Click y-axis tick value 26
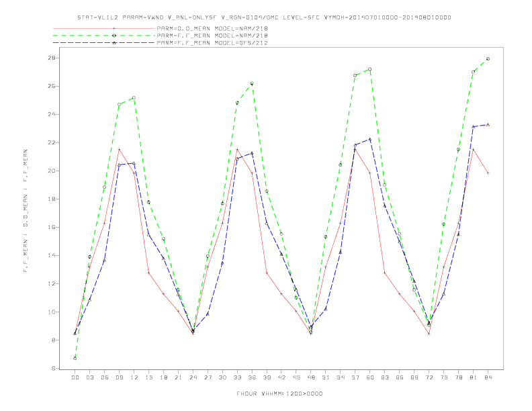The image size is (532, 411). tap(52, 86)
